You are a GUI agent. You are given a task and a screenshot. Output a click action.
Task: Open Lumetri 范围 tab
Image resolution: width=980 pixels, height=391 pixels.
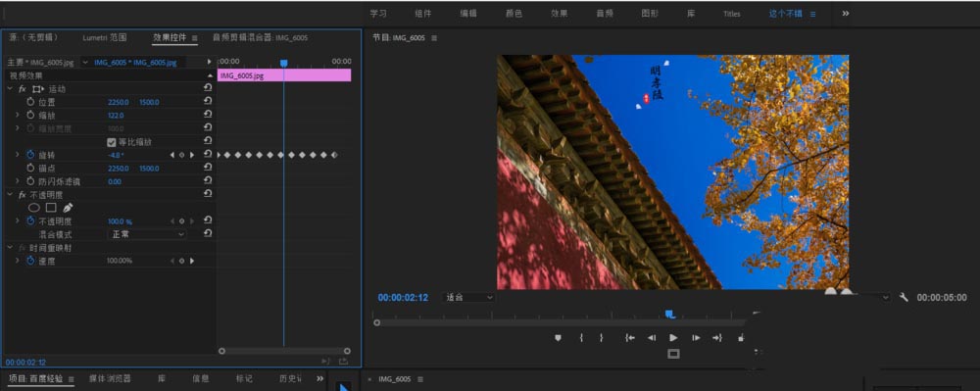[x=105, y=37]
